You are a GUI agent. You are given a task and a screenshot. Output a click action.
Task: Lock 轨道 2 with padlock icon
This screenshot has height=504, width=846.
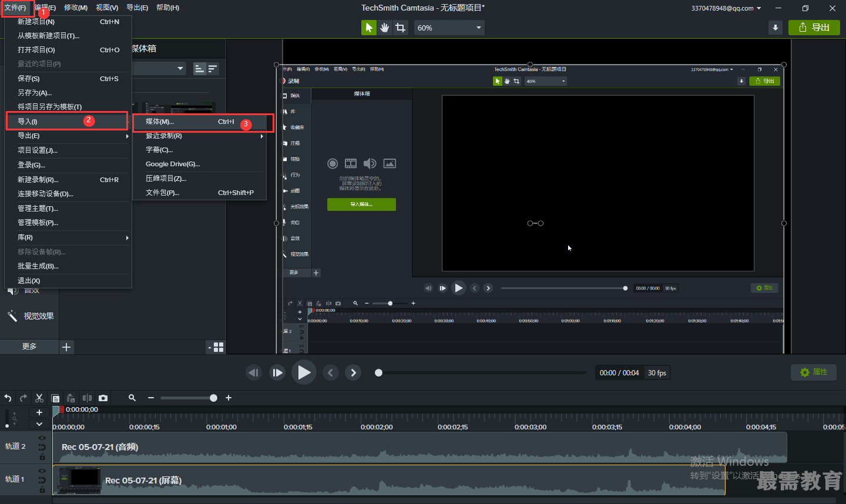[x=42, y=457]
